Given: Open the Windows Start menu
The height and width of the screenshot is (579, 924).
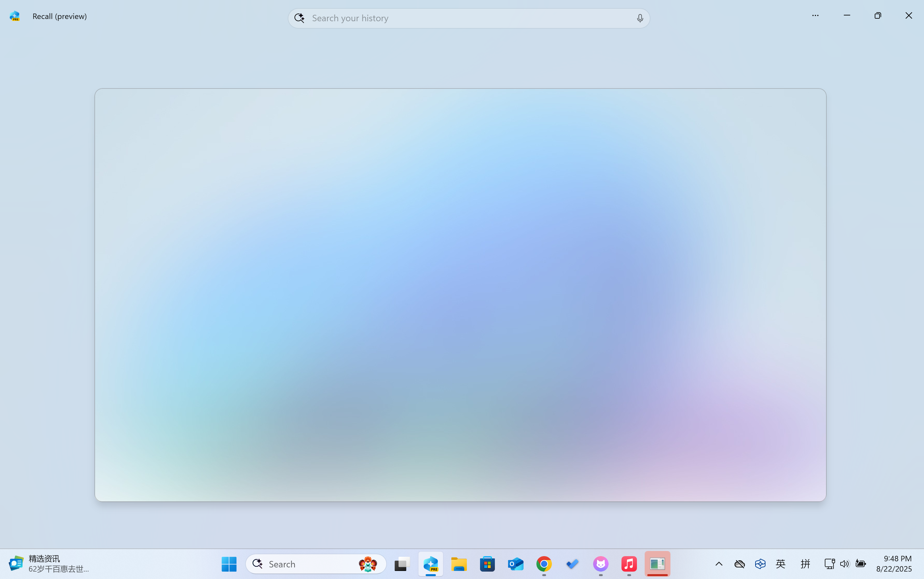Looking at the screenshot, I should point(229,564).
